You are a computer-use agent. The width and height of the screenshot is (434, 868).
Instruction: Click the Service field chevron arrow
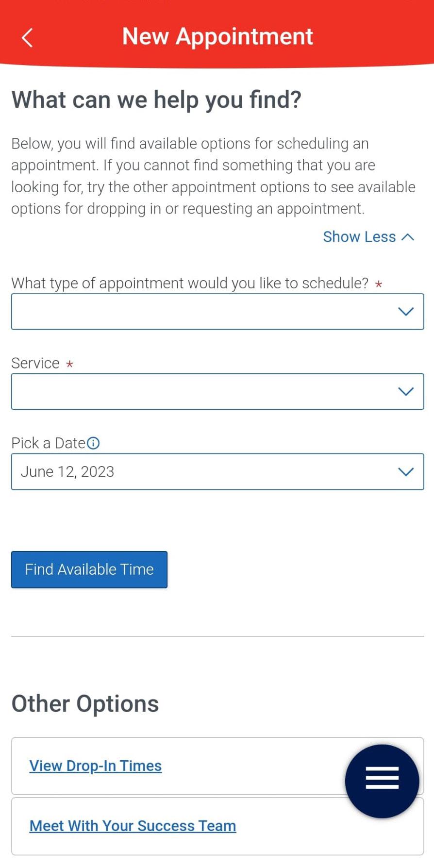pyautogui.click(x=405, y=392)
